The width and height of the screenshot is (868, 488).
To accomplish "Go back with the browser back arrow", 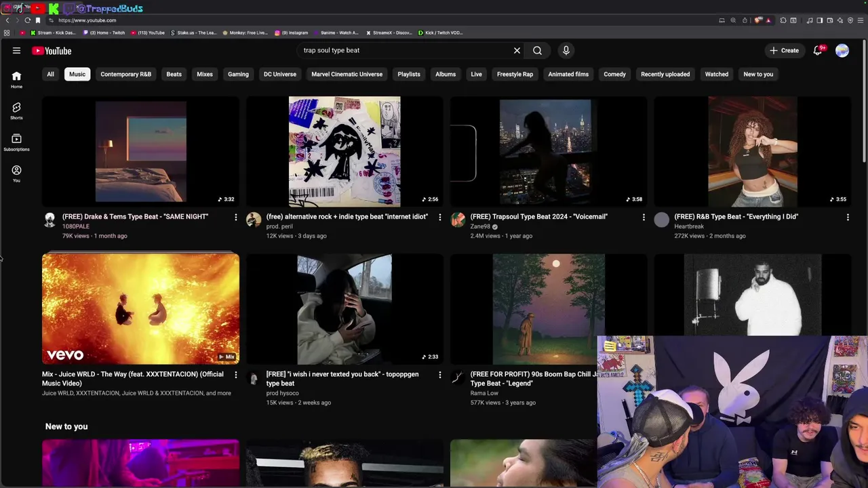I will click(x=7, y=20).
